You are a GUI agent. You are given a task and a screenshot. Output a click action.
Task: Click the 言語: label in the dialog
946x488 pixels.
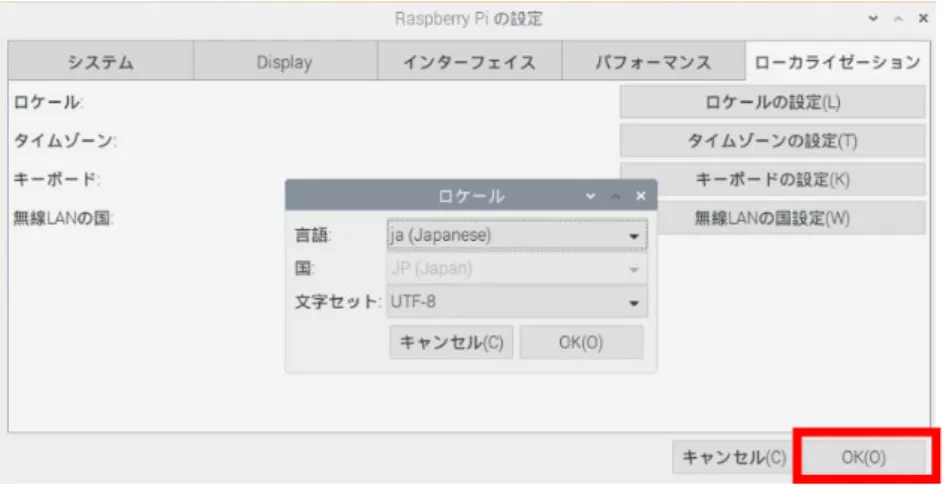point(313,235)
